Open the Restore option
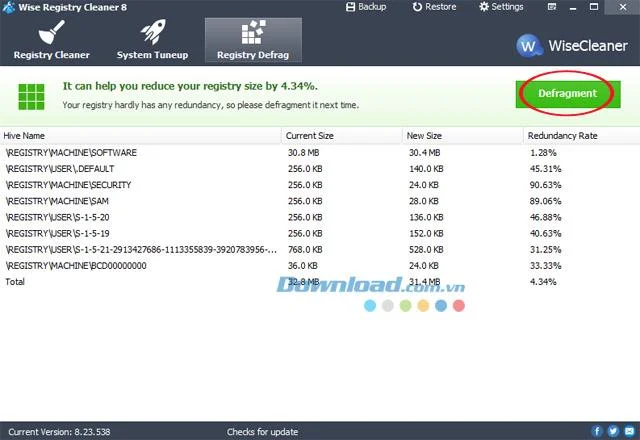The width and height of the screenshot is (640, 440). [434, 7]
